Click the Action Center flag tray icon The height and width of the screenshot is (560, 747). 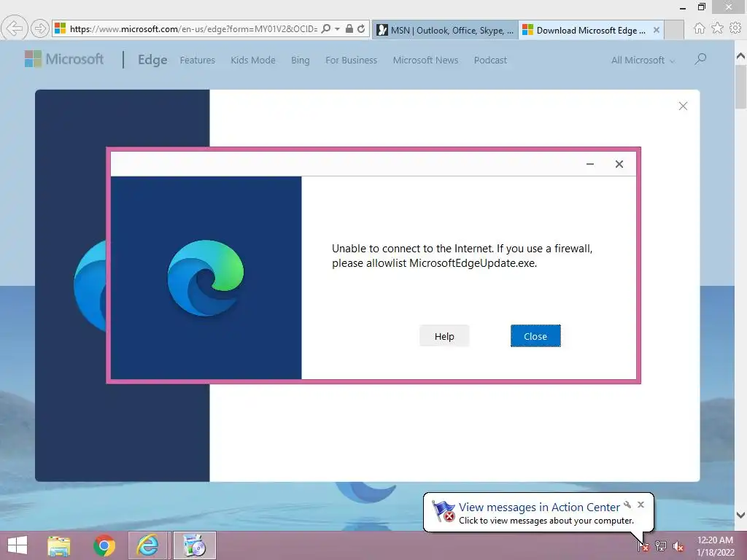[x=643, y=546]
